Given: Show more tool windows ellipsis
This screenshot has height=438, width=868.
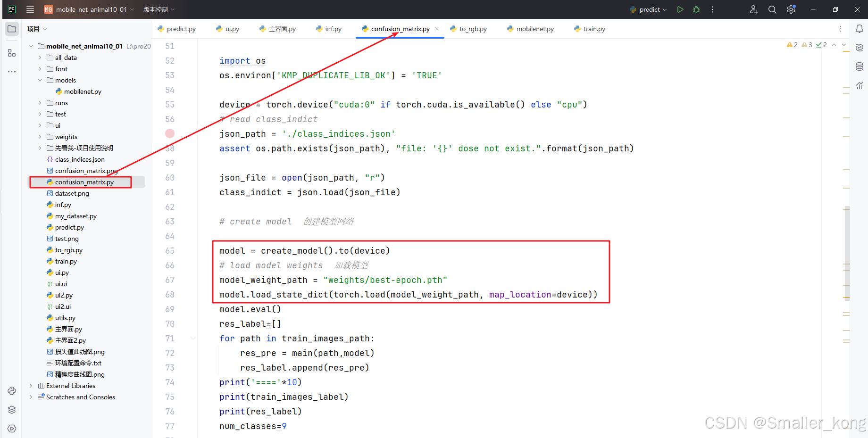Looking at the screenshot, I should (x=12, y=72).
